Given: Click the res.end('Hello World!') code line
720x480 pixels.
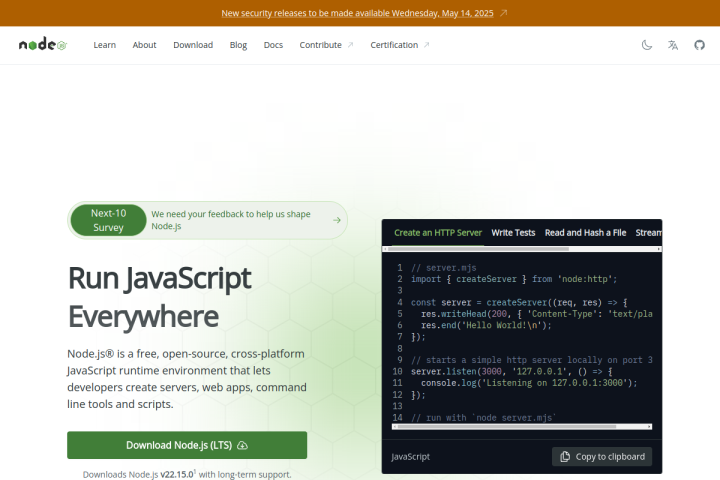Looking at the screenshot, I should (x=486, y=325).
